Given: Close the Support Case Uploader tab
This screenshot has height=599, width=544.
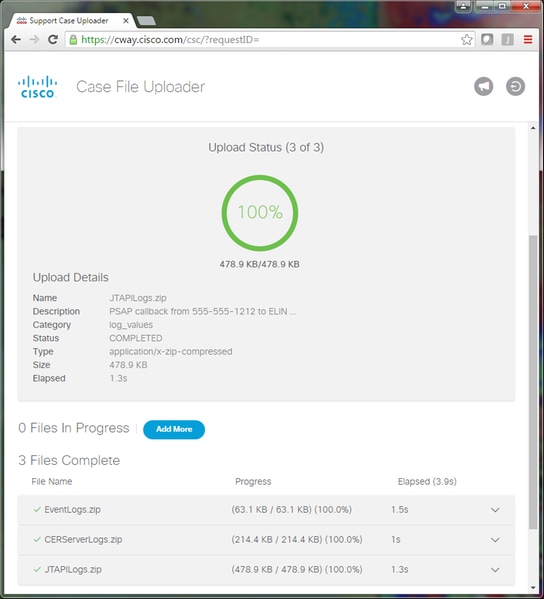Looking at the screenshot, I should point(126,21).
